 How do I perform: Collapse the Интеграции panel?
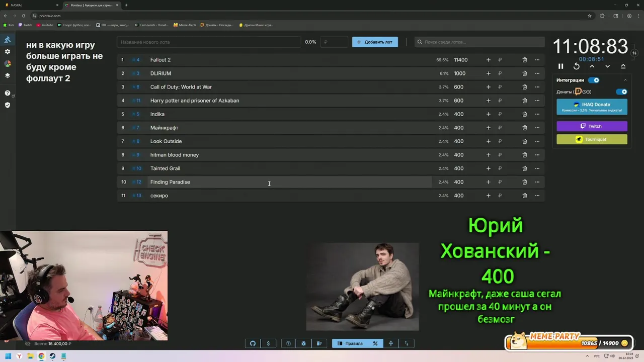pyautogui.click(x=625, y=80)
